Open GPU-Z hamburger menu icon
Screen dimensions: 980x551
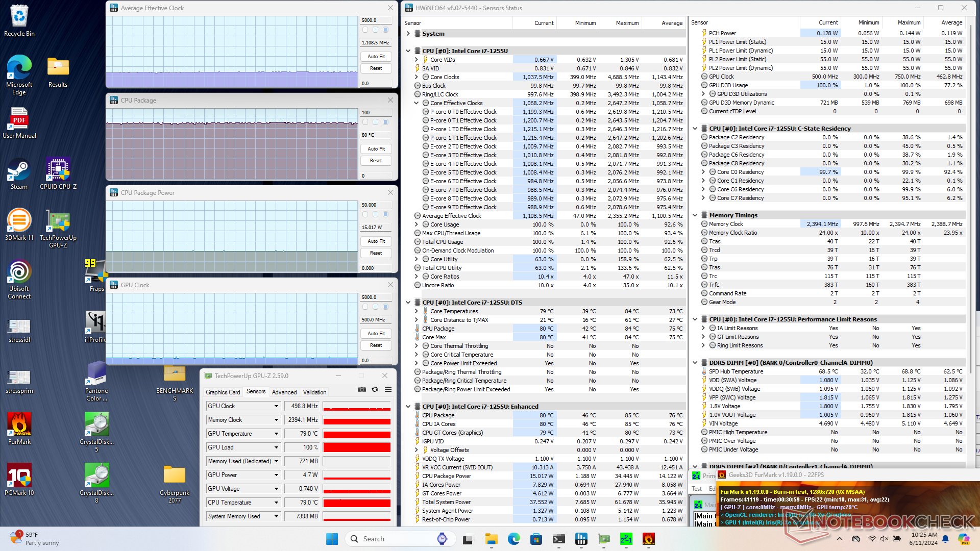click(x=388, y=389)
